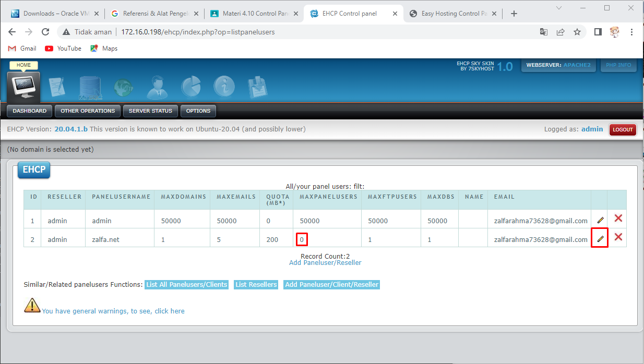
Task: Click the browser Forward arrow
Action: pos(29,32)
